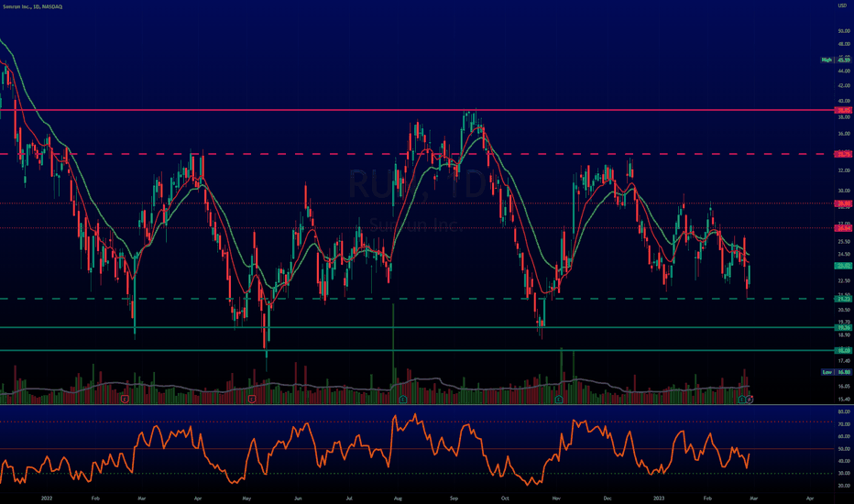Click the Jun label on the time axis
854x504 pixels.
tap(298, 498)
